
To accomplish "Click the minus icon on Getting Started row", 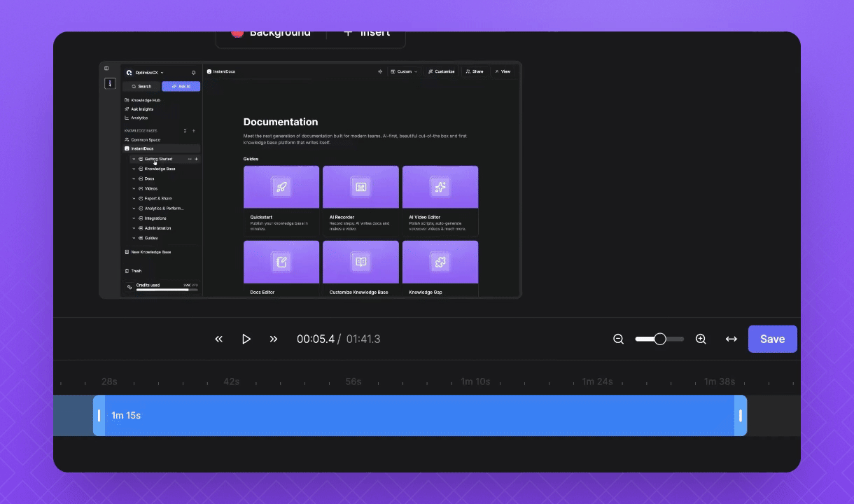I will (190, 159).
